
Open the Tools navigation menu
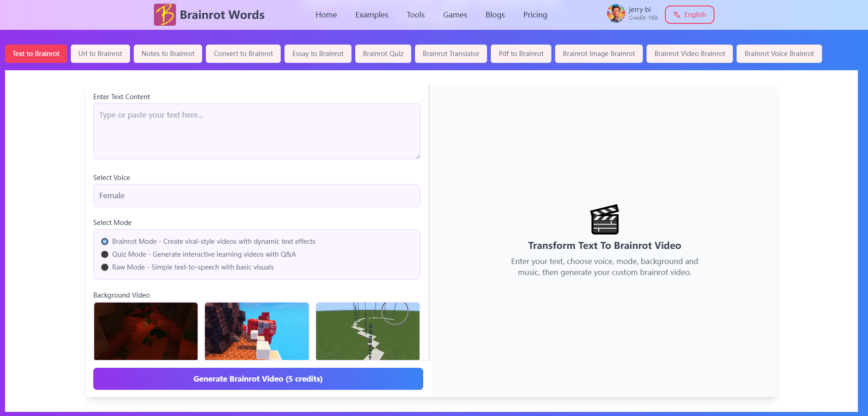click(415, 15)
